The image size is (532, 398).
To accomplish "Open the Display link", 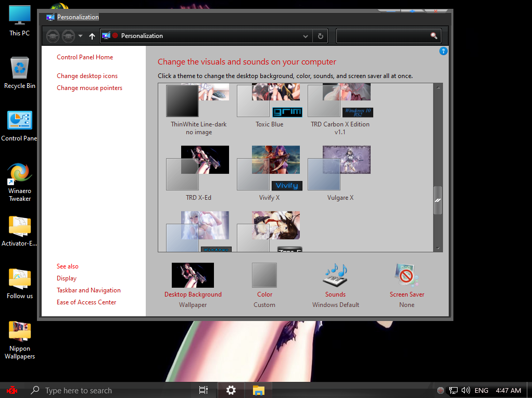I will pos(67,278).
